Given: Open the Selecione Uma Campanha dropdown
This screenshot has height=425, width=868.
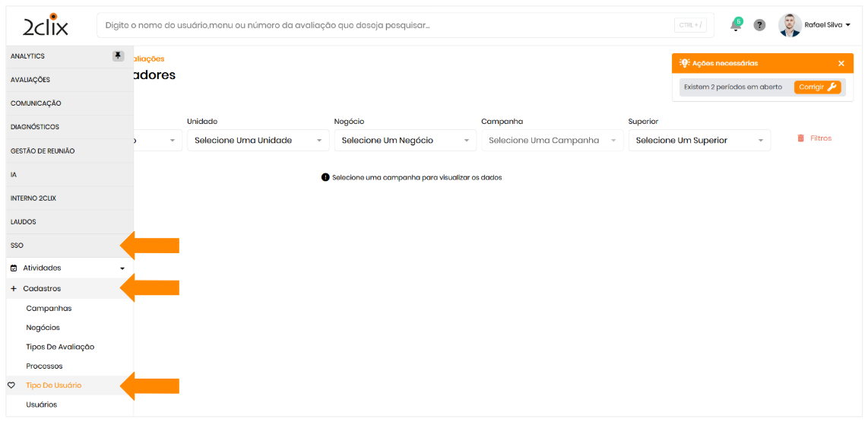Looking at the screenshot, I should [x=552, y=141].
